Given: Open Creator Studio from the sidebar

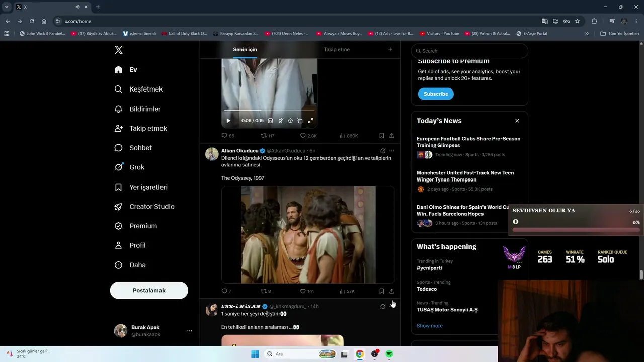Looking at the screenshot, I should [x=144, y=207].
